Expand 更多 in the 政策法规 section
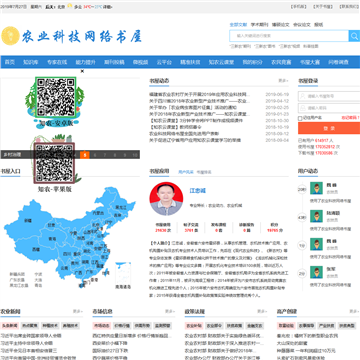This screenshot has height=360, width=360. pyautogui.click(x=262, y=311)
